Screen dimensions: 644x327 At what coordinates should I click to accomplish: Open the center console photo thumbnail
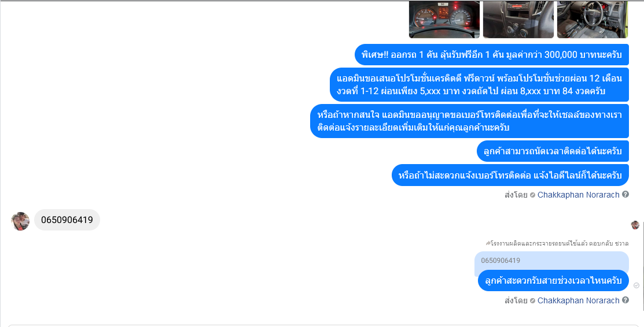pyautogui.click(x=518, y=19)
